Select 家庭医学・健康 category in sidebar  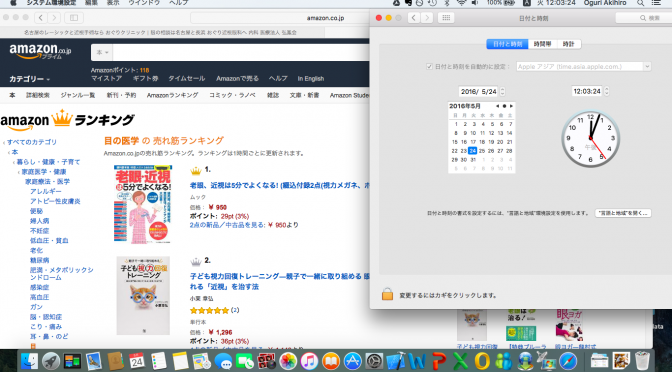click(x=44, y=172)
